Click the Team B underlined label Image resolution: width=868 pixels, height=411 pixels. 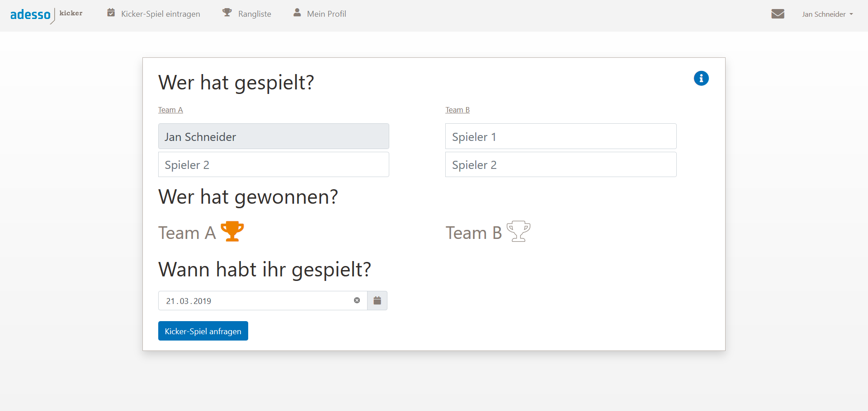457,110
